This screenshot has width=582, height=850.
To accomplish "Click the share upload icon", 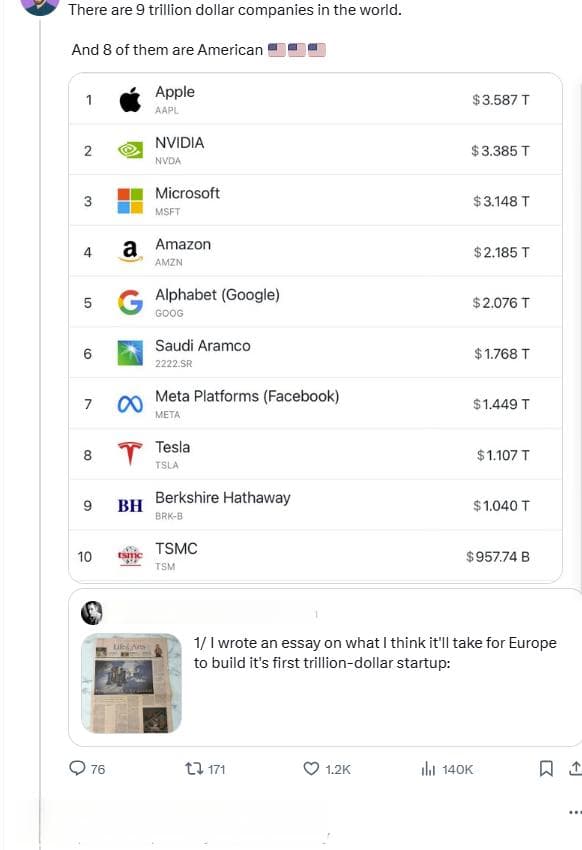I will (x=575, y=768).
